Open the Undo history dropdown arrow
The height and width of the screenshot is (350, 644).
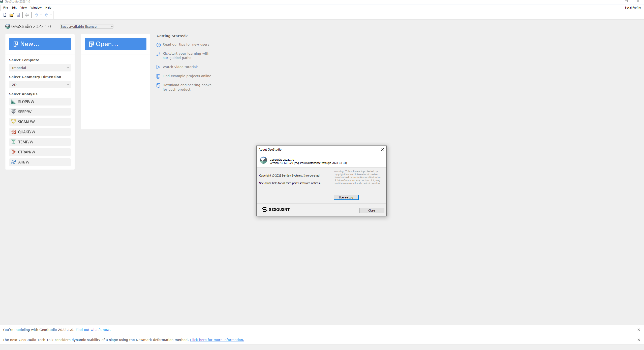[41, 15]
